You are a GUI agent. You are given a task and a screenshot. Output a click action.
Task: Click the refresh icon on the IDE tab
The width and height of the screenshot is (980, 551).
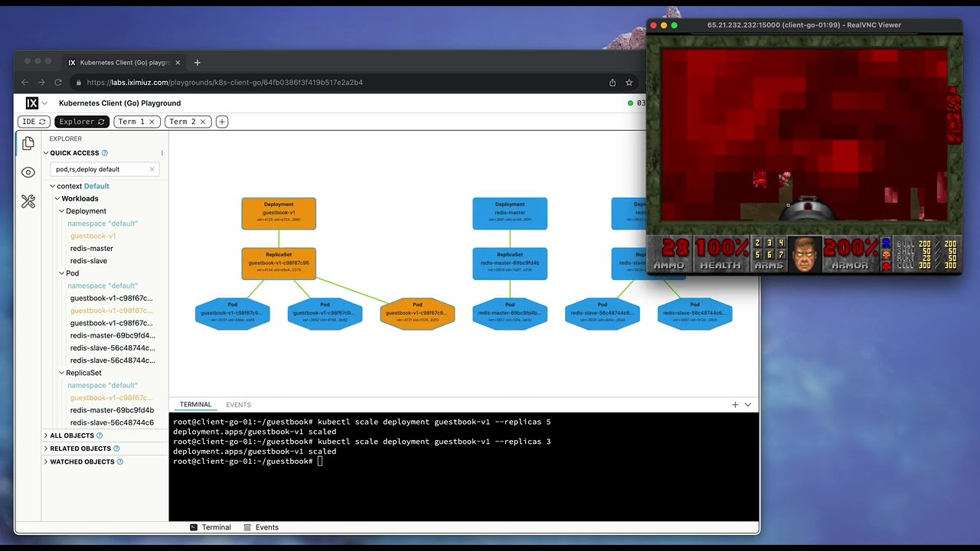tap(43, 122)
